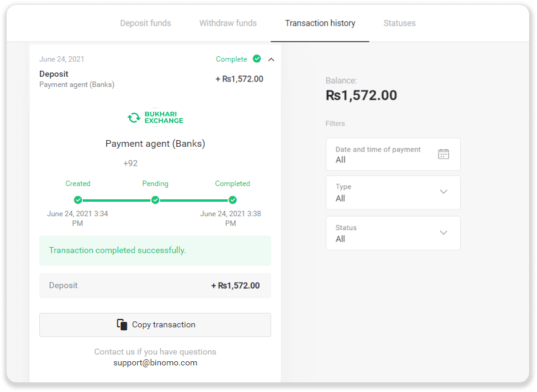Click the copy icon on Copy transaction

122,324
